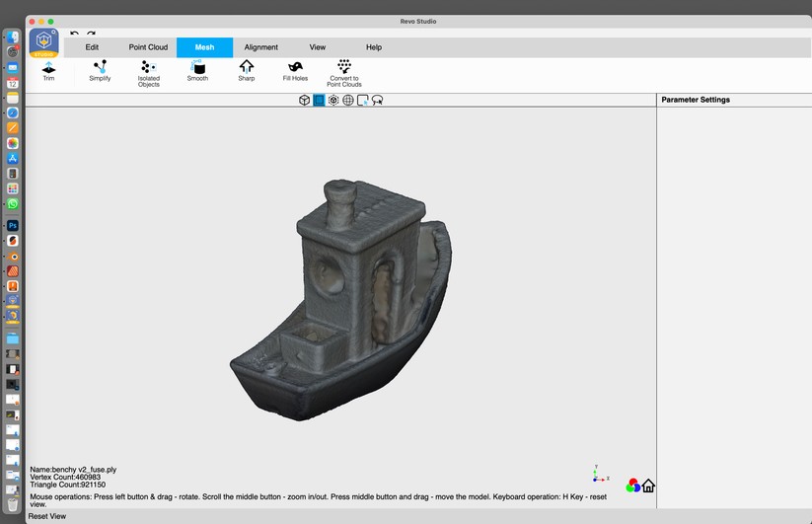Toggle the highlighted blue square display mode
812x524 pixels.
coord(319,101)
